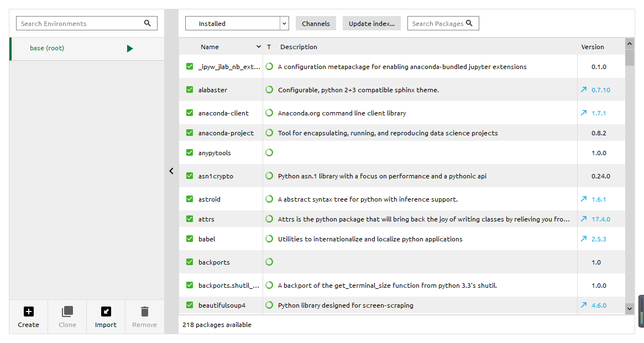Click the Version column header
The height and width of the screenshot is (343, 644).
[592, 47]
